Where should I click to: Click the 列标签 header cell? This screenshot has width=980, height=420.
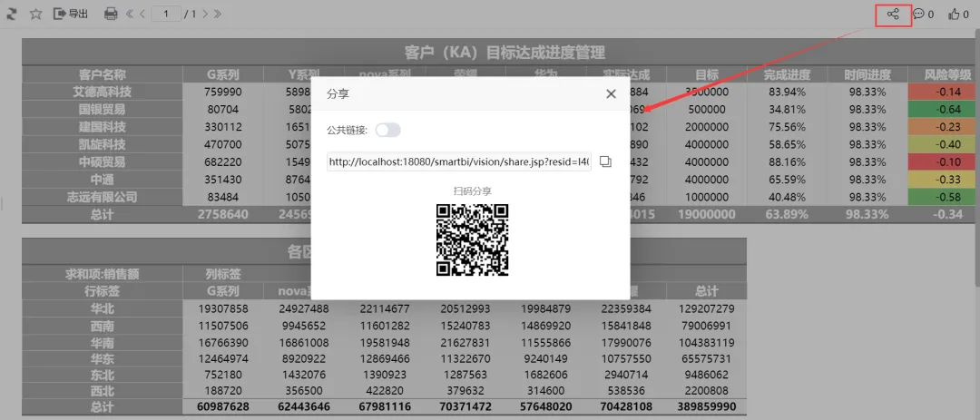pos(223,274)
